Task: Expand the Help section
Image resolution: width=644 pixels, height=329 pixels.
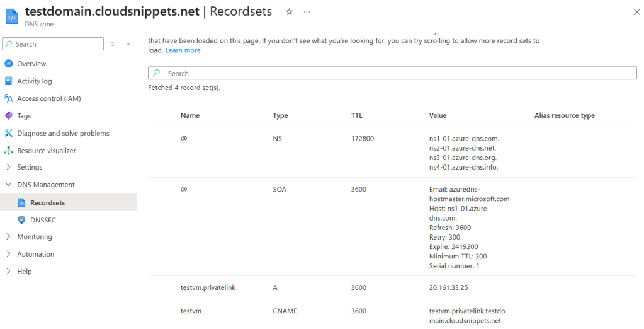Action: (x=8, y=272)
